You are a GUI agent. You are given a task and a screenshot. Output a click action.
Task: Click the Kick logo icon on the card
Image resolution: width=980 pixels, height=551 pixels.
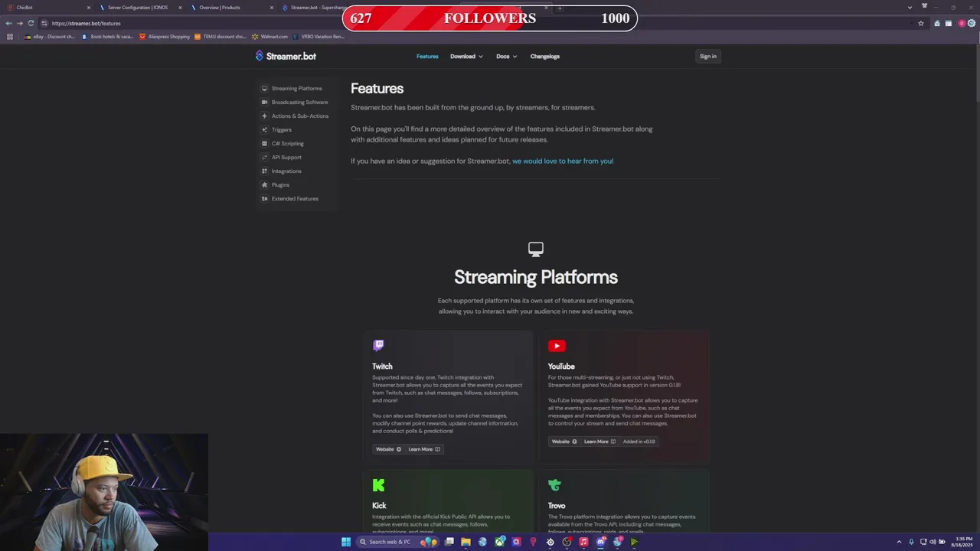click(x=378, y=485)
